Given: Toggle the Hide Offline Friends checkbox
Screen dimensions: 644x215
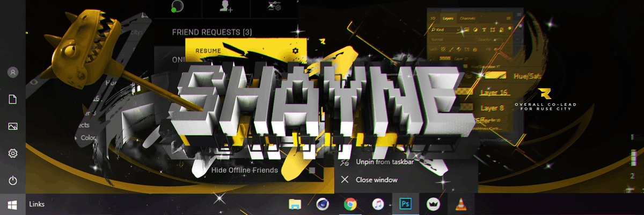Looking at the screenshot, I should 312,170.
